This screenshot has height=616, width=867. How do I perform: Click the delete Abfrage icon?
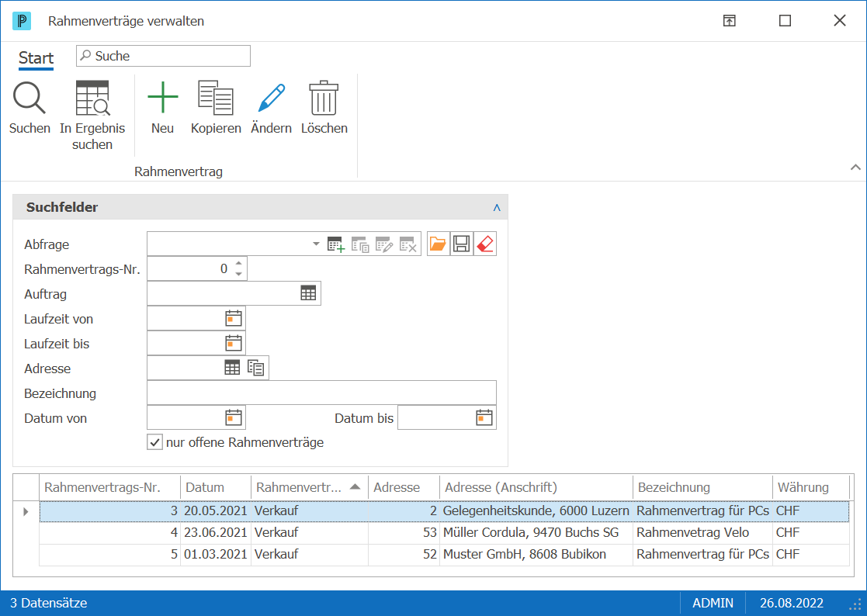click(408, 244)
